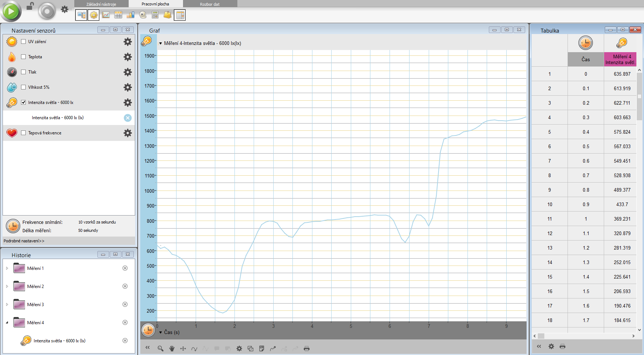Click the 50 sekundy duration value
This screenshot has width=644, height=355.
pos(88,230)
